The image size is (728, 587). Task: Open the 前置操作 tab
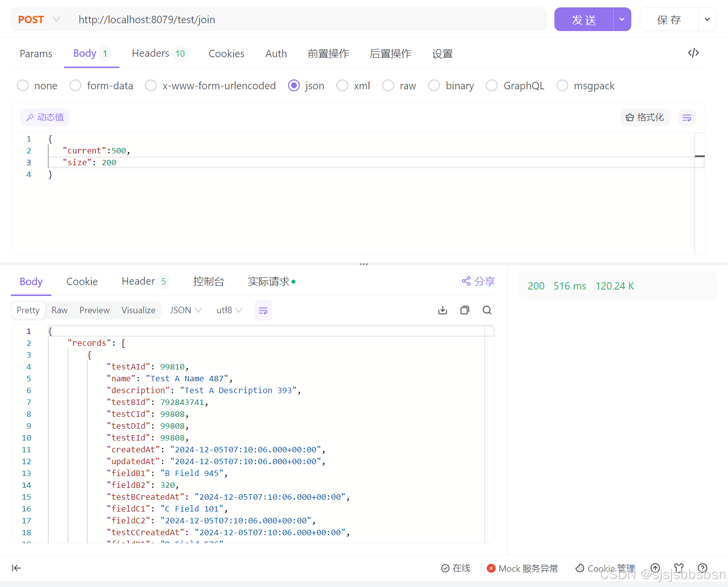pyautogui.click(x=328, y=53)
